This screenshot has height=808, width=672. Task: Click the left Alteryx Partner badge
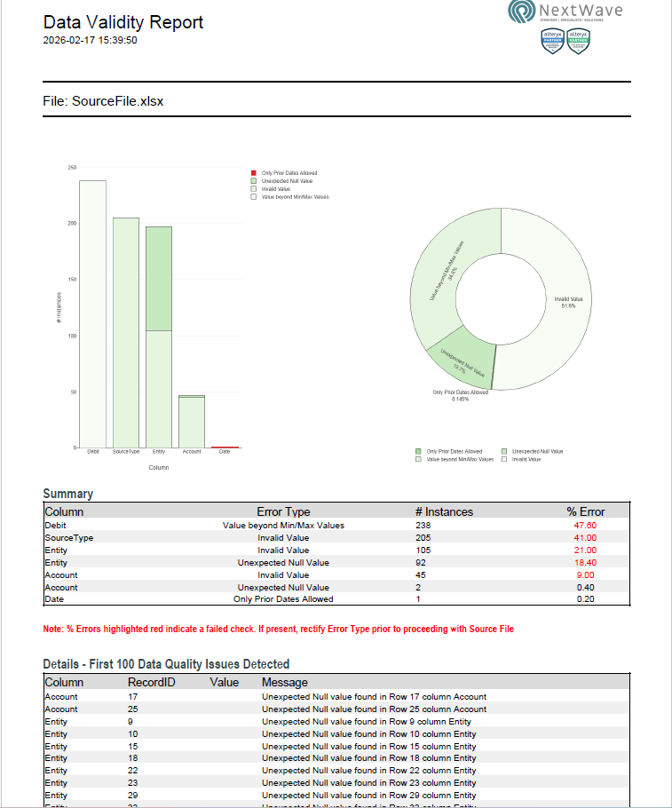[x=553, y=41]
